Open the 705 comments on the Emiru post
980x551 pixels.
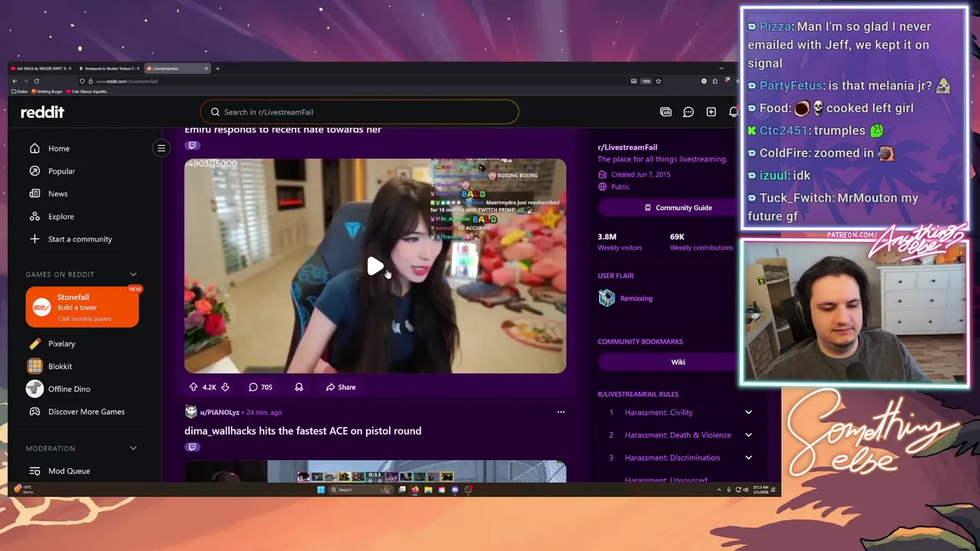260,387
